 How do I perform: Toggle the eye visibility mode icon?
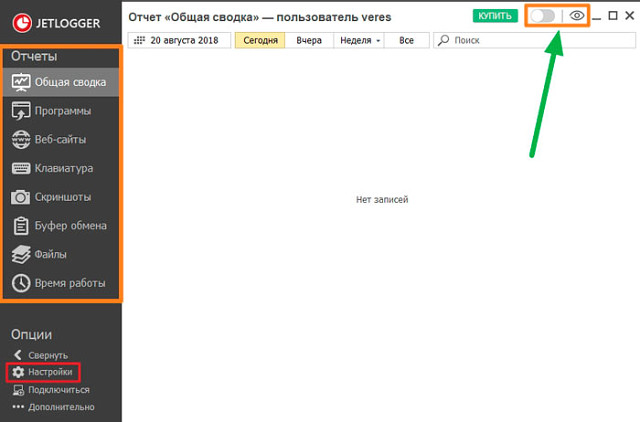click(x=576, y=16)
